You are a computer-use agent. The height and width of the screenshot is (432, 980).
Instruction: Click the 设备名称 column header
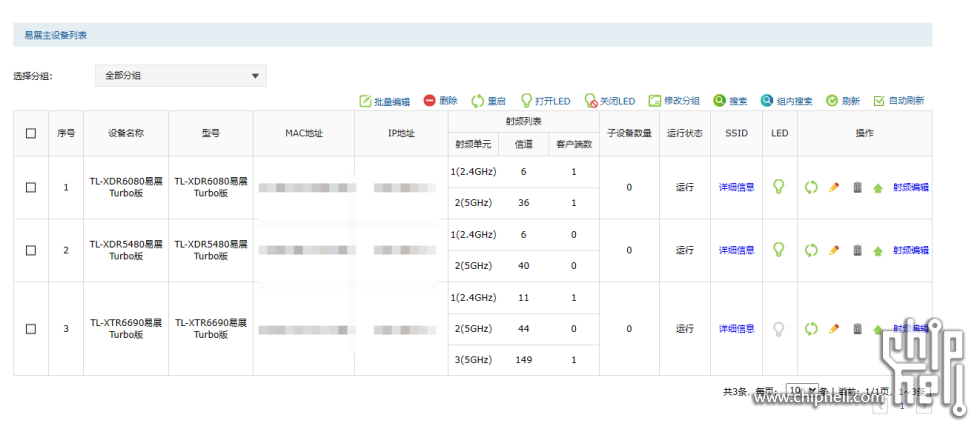[x=126, y=133]
